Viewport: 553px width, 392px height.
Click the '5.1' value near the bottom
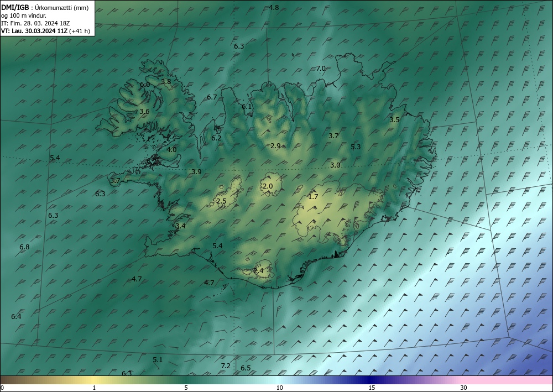158,360
